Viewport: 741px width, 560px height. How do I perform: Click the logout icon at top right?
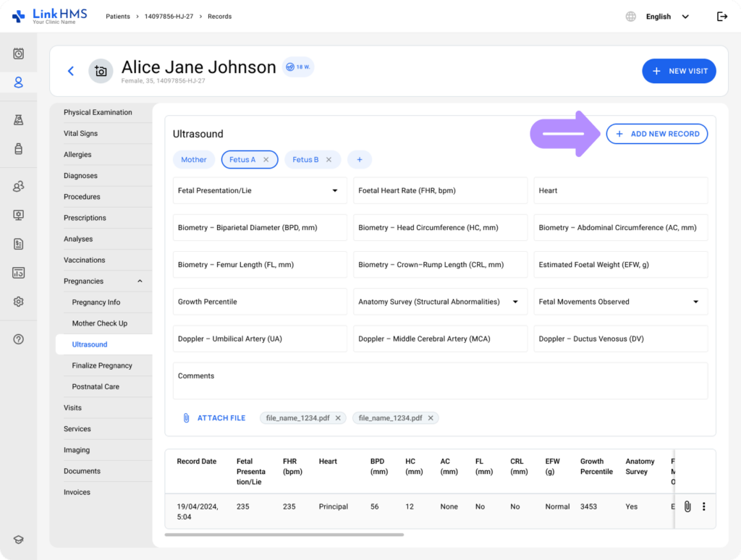coord(721,17)
